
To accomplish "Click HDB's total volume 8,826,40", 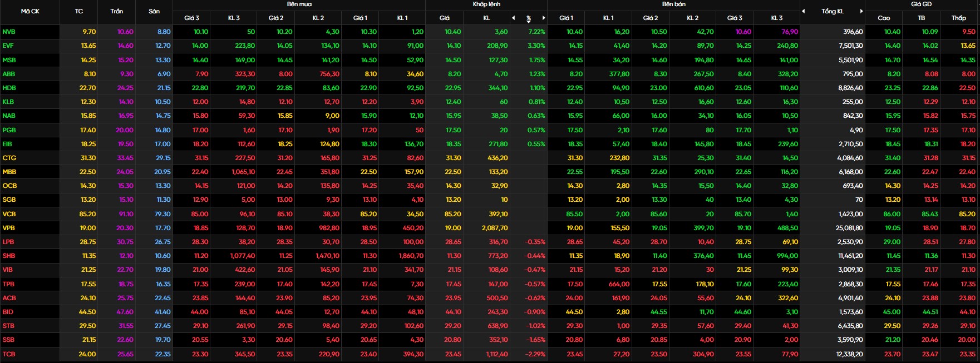I will pyautogui.click(x=851, y=88).
